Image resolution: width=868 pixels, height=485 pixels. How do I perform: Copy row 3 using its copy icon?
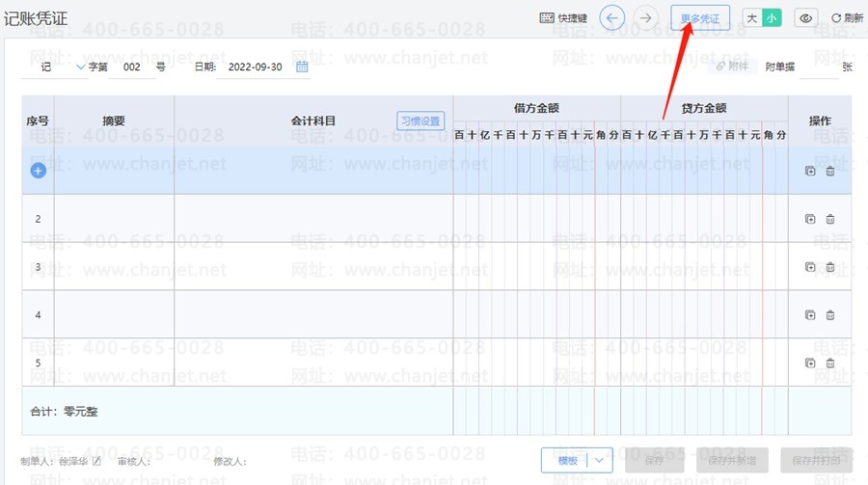coord(810,267)
